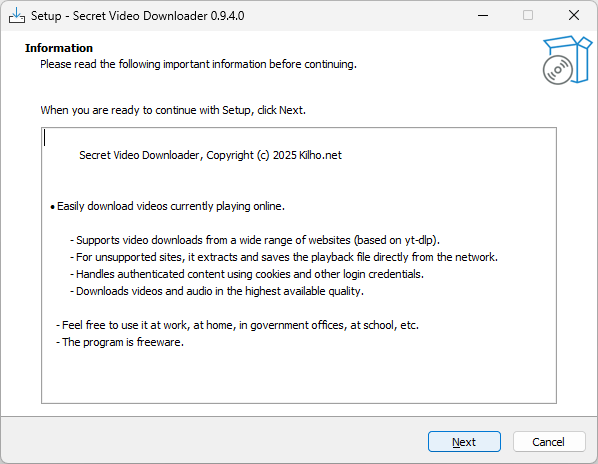Click the 'Please read the following' subtitle
The image size is (598, 464).
(198, 64)
